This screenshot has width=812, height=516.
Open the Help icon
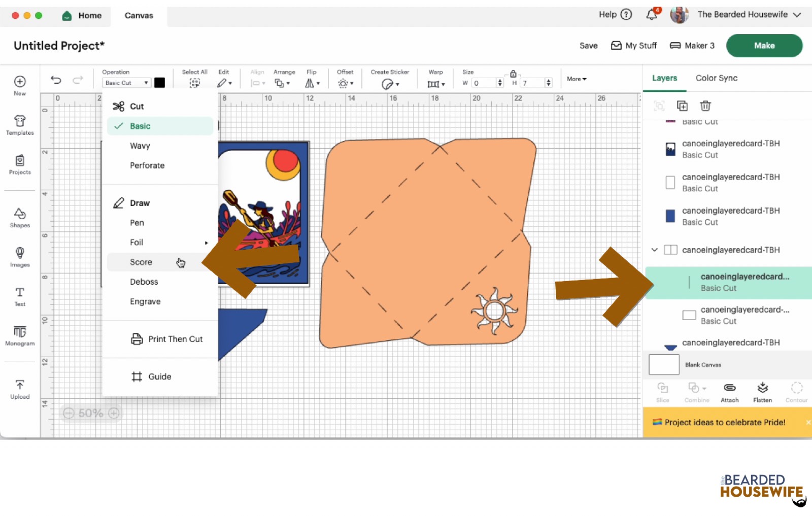click(x=627, y=14)
